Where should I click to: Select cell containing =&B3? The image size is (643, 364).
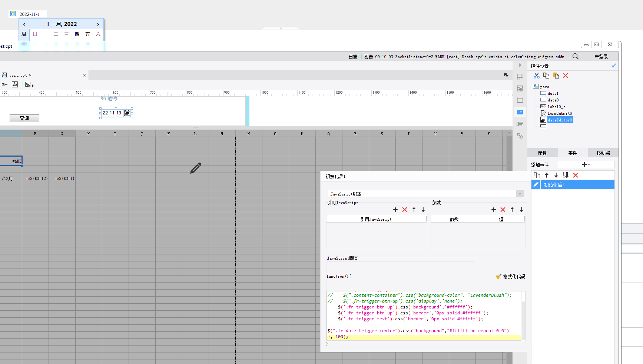tap(11, 161)
